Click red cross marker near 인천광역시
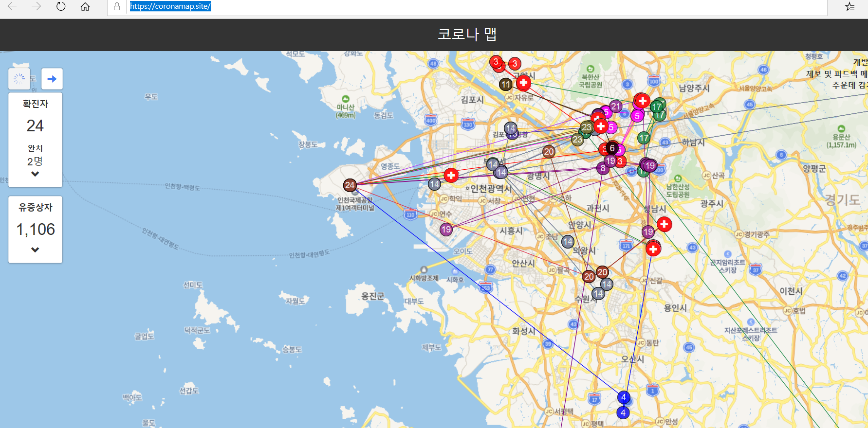Screen dimensions: 868x428 pos(451,175)
